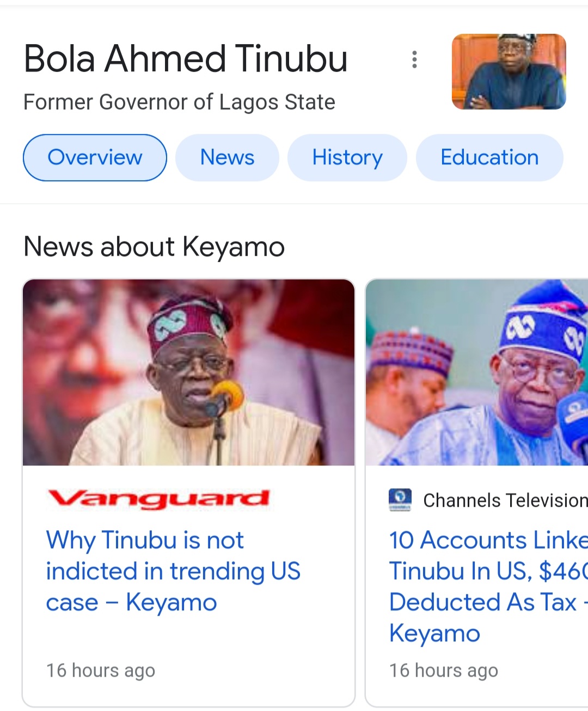Screen dimensions: 588x711
Task: Switch to the News tab
Action: pos(227,157)
